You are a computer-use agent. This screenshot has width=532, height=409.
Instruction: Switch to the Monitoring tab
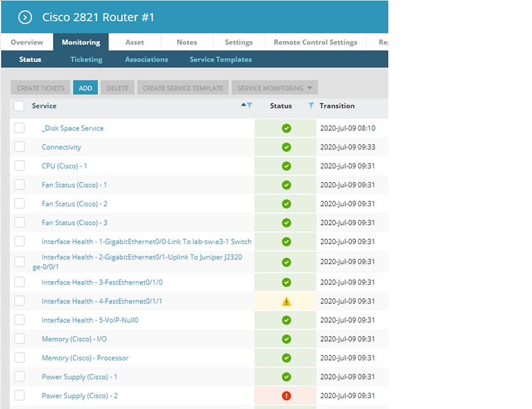coord(80,42)
